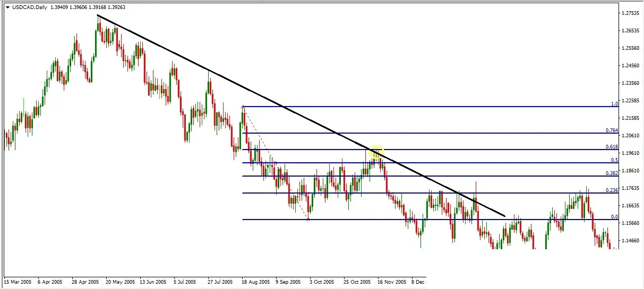Click price 1.17635 on the price scale
Screen dimensions: 644x289
632,188
